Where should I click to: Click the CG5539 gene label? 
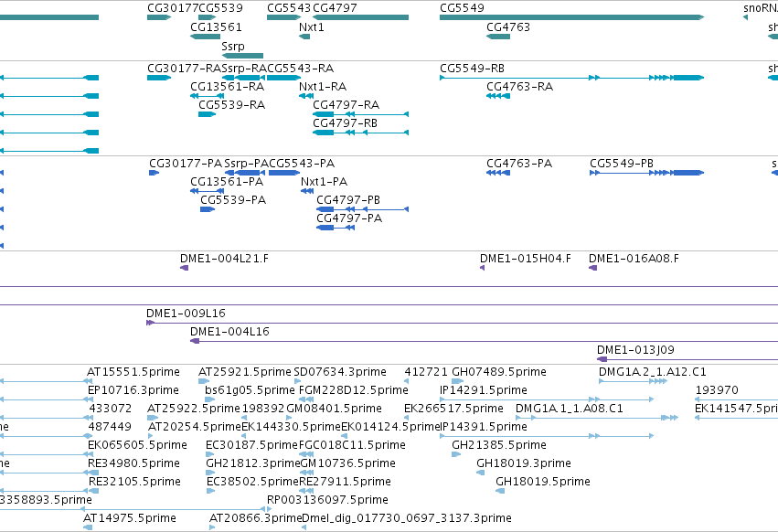[221, 8]
